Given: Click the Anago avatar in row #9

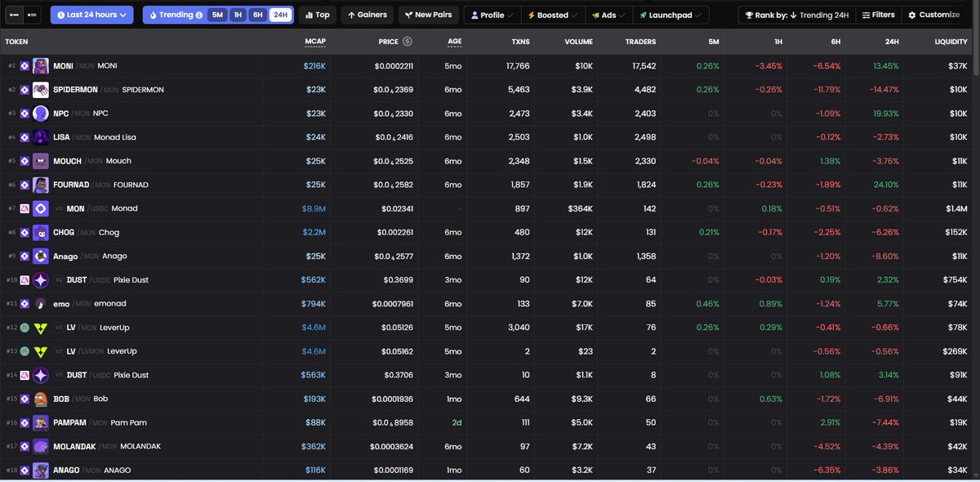Looking at the screenshot, I should coord(41,256).
